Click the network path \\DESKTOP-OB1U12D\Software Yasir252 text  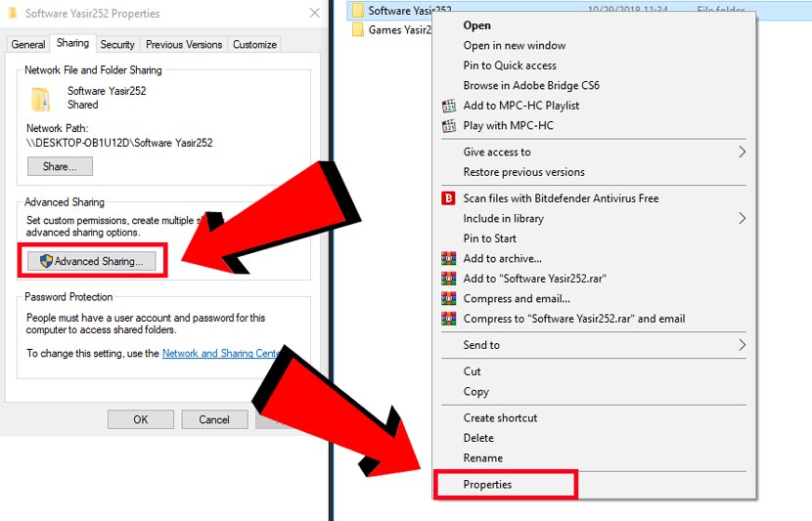coord(119,143)
